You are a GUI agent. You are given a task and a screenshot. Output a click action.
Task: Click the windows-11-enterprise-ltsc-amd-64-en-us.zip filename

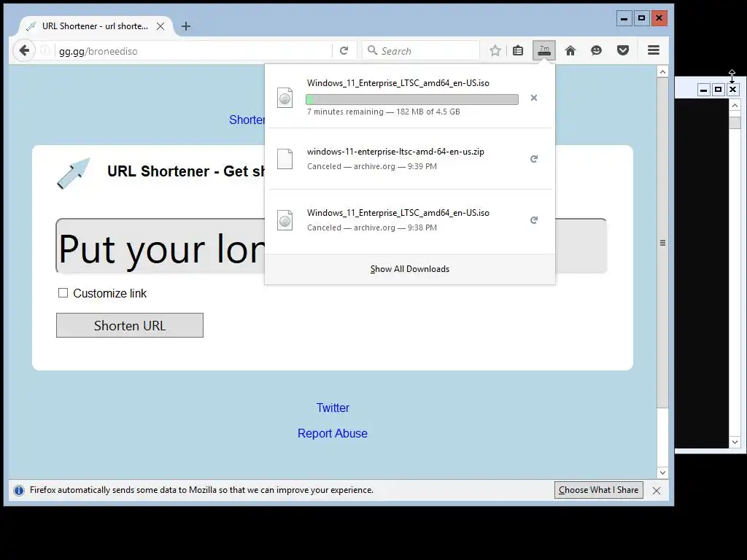coord(395,152)
